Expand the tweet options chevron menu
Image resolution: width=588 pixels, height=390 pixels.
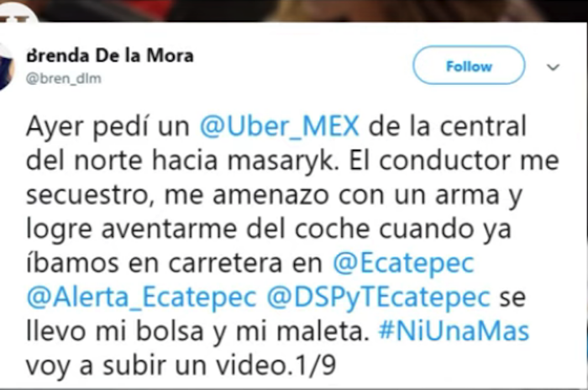pyautogui.click(x=553, y=67)
